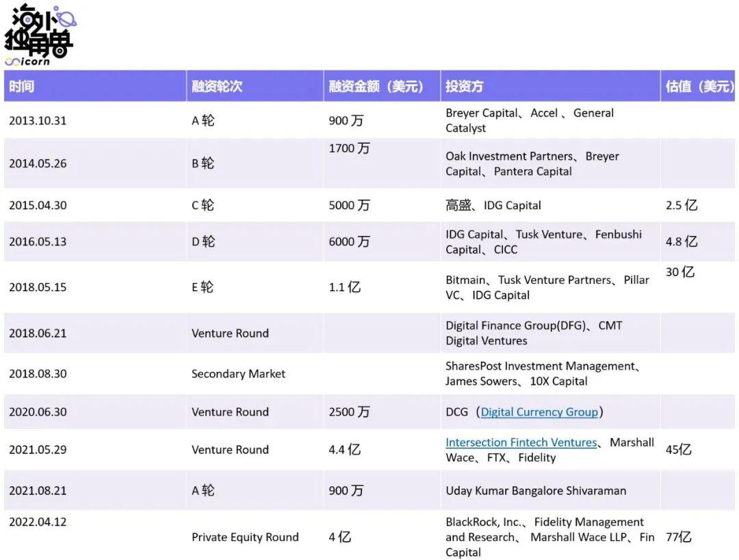Select the 高盛、IDG Capital investor cell
The image size is (739, 560).
click(x=493, y=205)
